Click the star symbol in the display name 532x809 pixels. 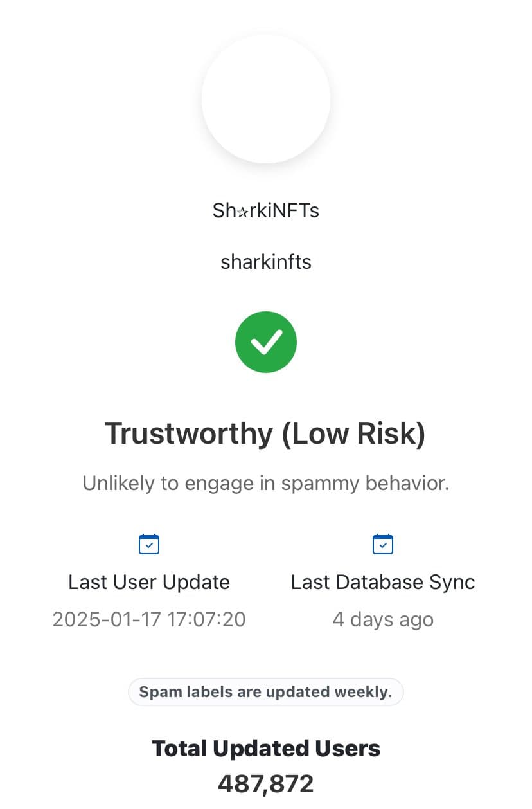(x=243, y=212)
